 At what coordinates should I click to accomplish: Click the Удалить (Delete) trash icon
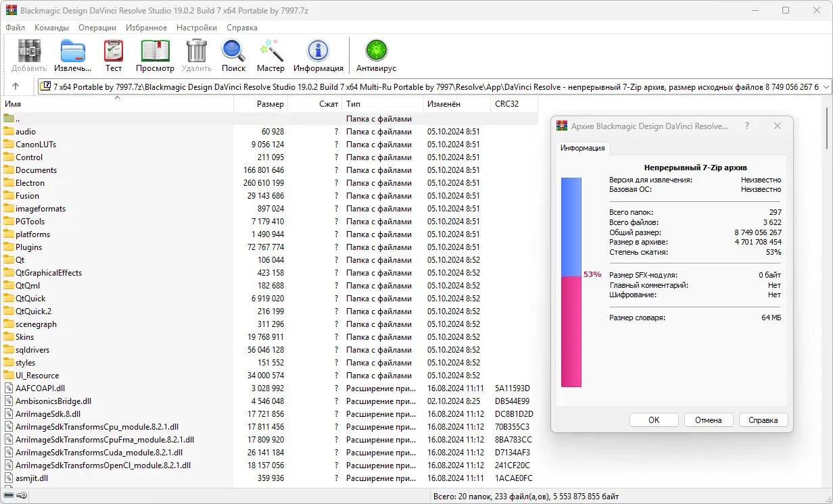pos(197,55)
